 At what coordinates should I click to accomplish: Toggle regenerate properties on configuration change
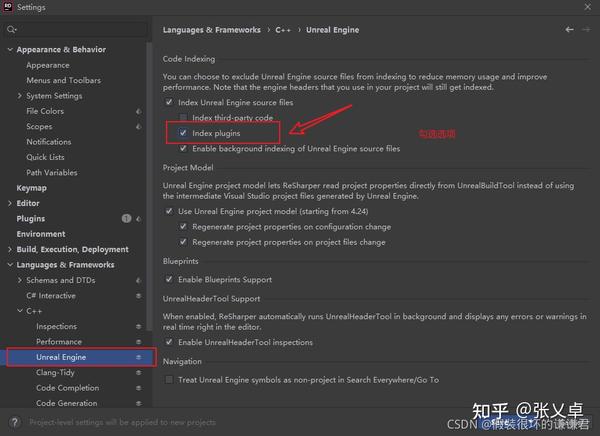point(183,226)
